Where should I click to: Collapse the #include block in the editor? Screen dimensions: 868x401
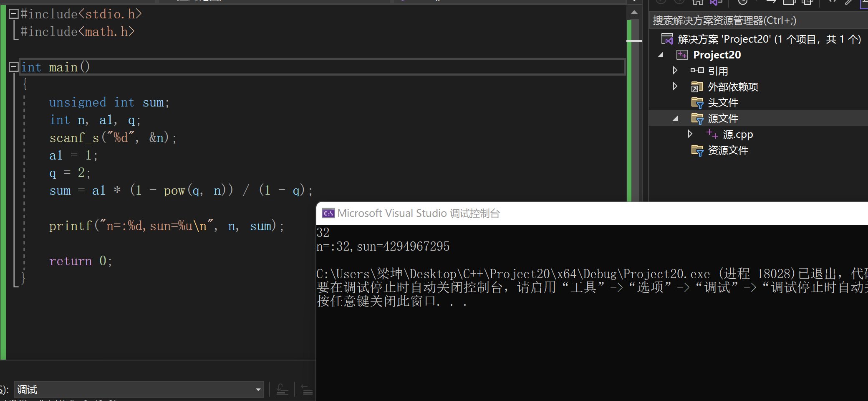(14, 14)
